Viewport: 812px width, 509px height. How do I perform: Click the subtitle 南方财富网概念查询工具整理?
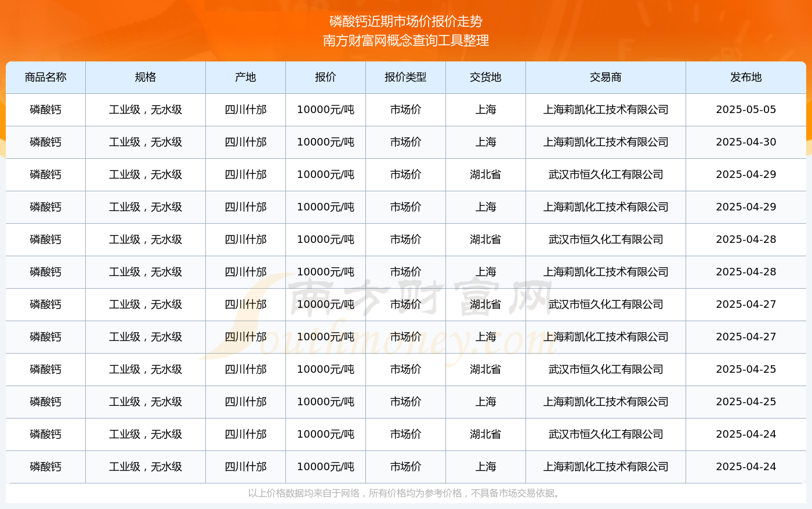pyautogui.click(x=406, y=41)
